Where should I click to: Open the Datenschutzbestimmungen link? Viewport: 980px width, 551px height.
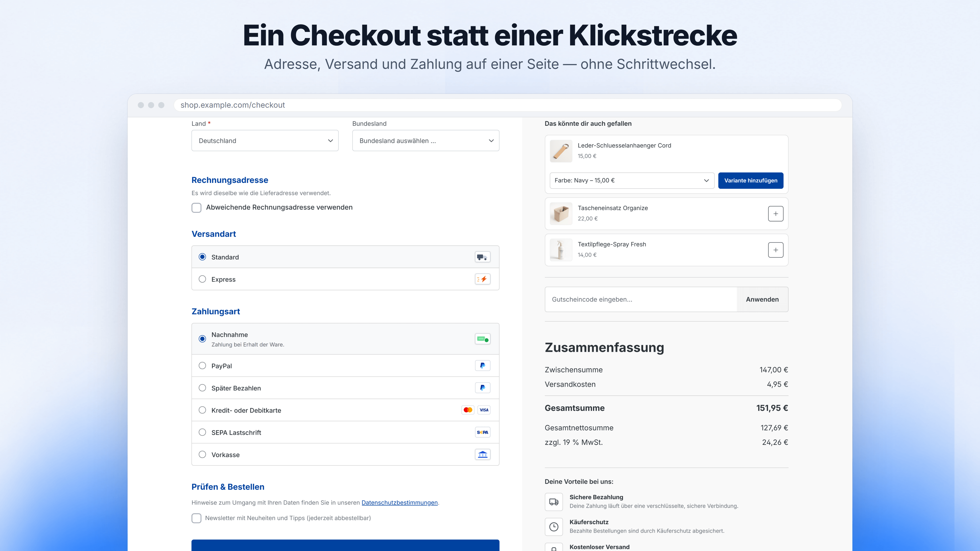[399, 503]
